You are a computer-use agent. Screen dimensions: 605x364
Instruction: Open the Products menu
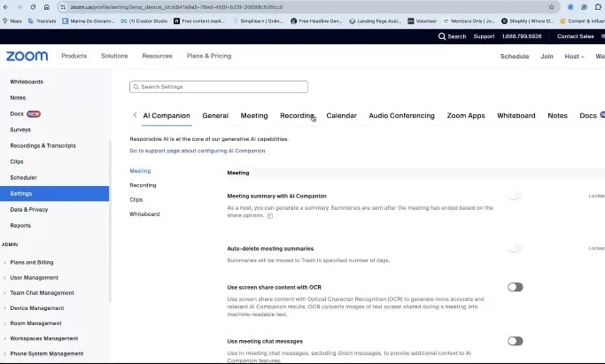[74, 56]
